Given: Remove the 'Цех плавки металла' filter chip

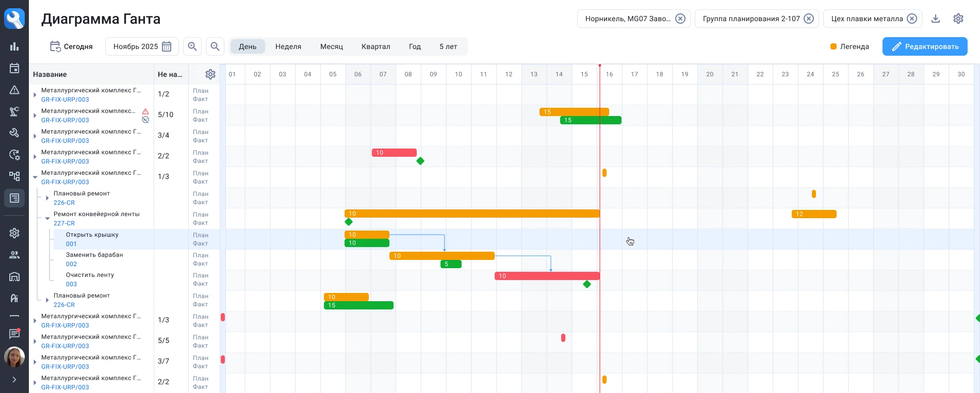Looking at the screenshot, I should click(x=912, y=19).
